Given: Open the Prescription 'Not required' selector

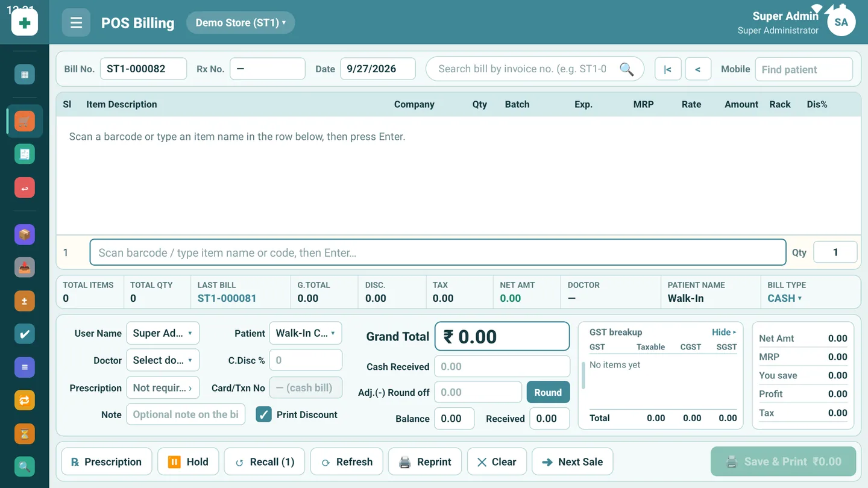Looking at the screenshot, I should point(163,388).
